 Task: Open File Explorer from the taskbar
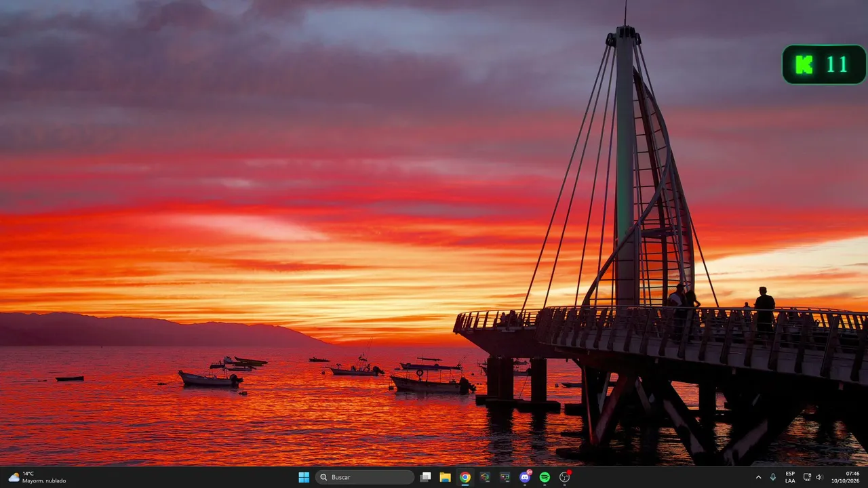click(x=445, y=477)
